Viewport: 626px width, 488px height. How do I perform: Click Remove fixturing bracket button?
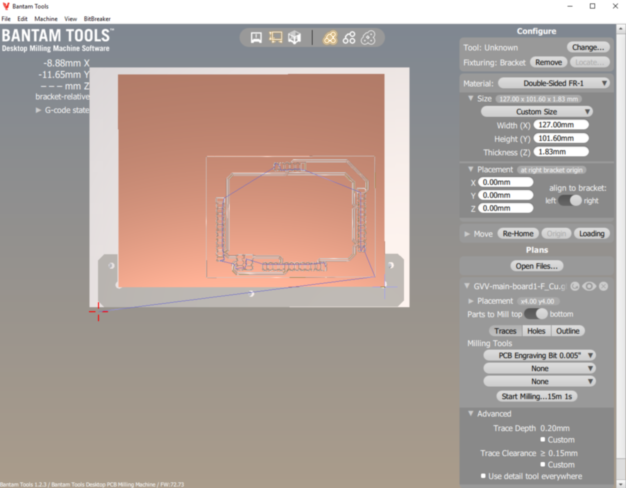pos(548,62)
